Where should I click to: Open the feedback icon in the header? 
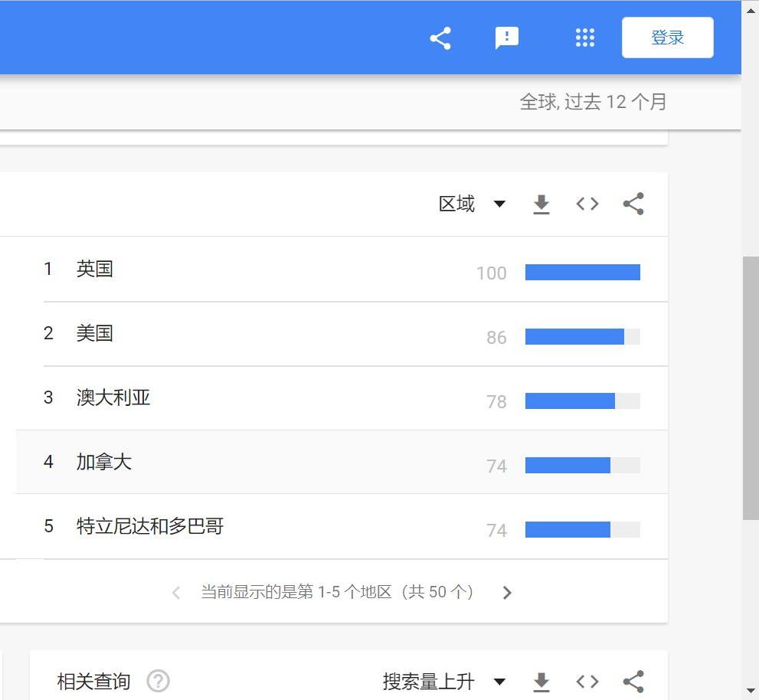507,38
